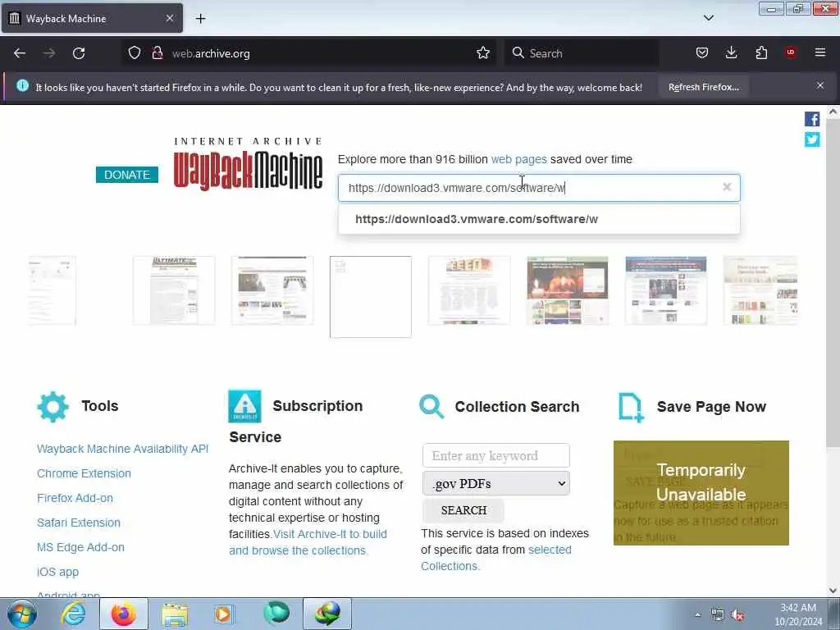
Task: Open Windows Explorer folder taskbar icon
Action: 175,614
